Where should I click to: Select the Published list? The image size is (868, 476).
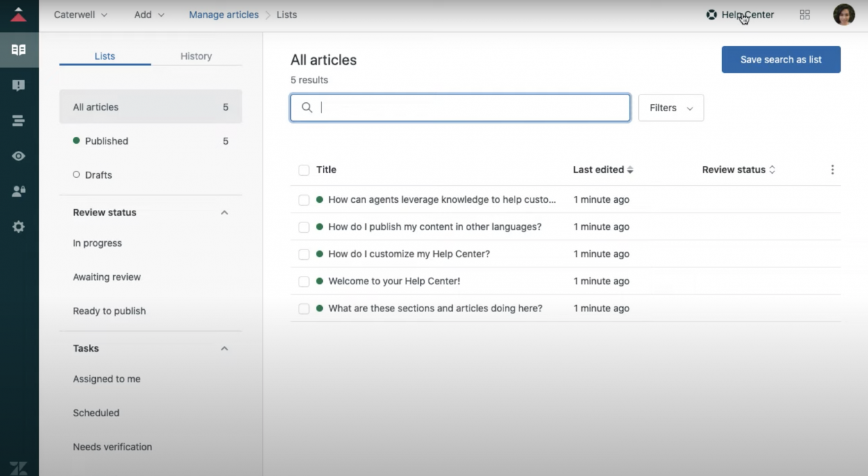pos(151,141)
